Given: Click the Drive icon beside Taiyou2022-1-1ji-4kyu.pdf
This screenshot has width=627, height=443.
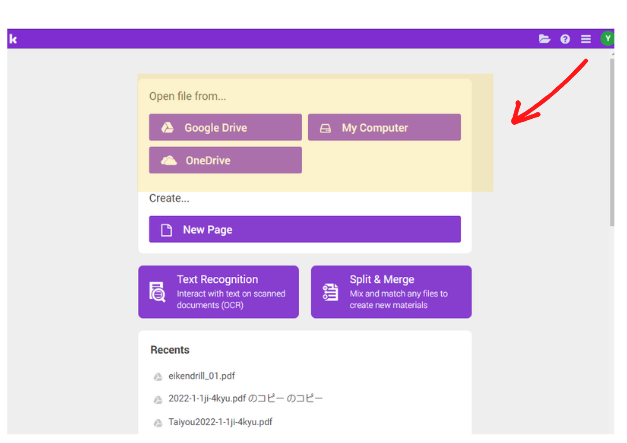Looking at the screenshot, I should (x=158, y=423).
